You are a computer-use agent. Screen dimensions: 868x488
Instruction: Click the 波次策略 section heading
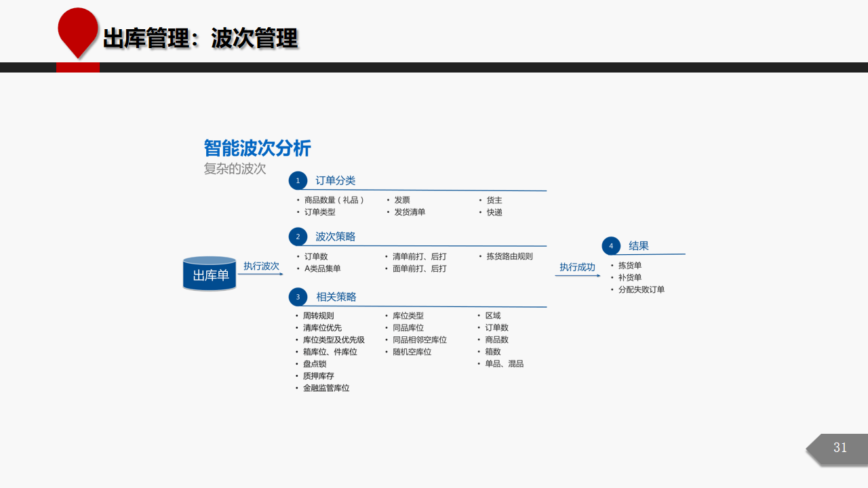coord(336,237)
